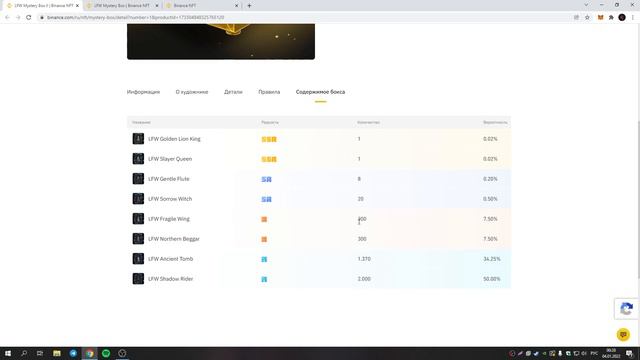This screenshot has width=640, height=360.
Task: Open Windows taskbar search
Action: (x=24, y=353)
